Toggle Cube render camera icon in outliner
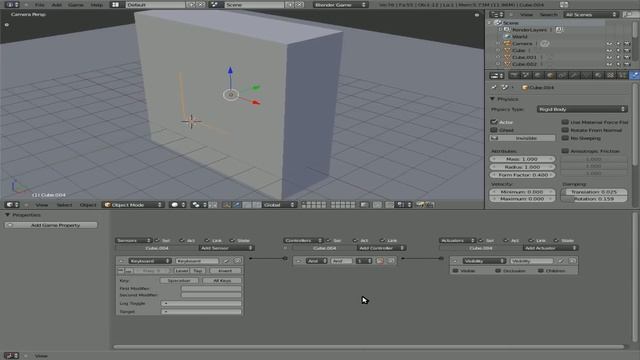The height and width of the screenshot is (360, 640). coord(627,50)
